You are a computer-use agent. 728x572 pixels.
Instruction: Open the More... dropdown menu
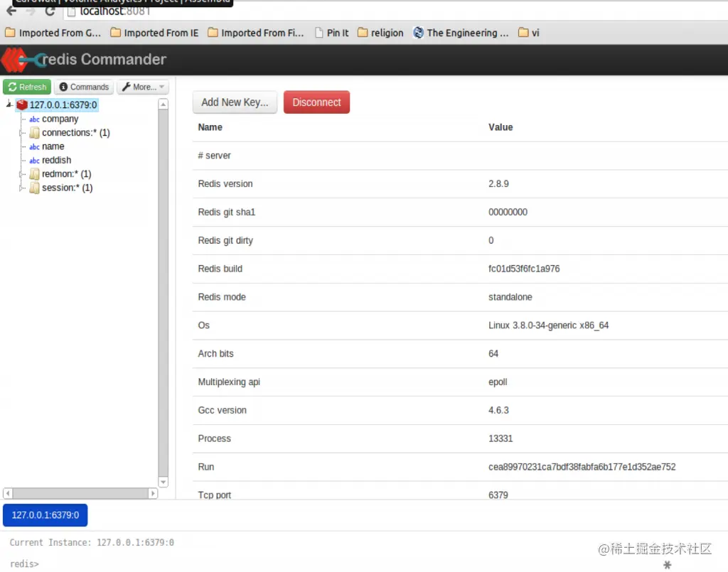[143, 87]
